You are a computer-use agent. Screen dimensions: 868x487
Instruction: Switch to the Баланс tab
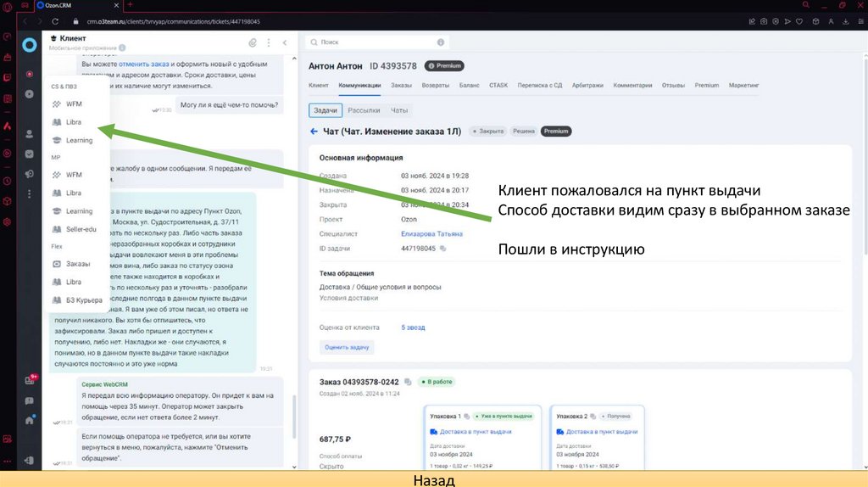pyautogui.click(x=470, y=86)
